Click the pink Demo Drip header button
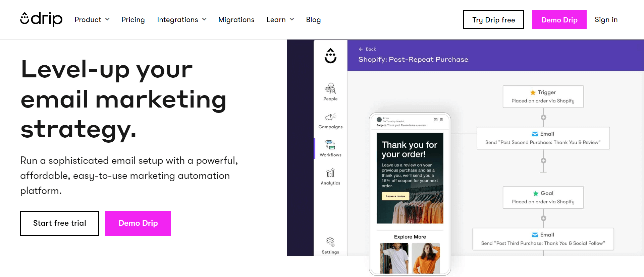This screenshot has height=277, width=644. (559, 20)
